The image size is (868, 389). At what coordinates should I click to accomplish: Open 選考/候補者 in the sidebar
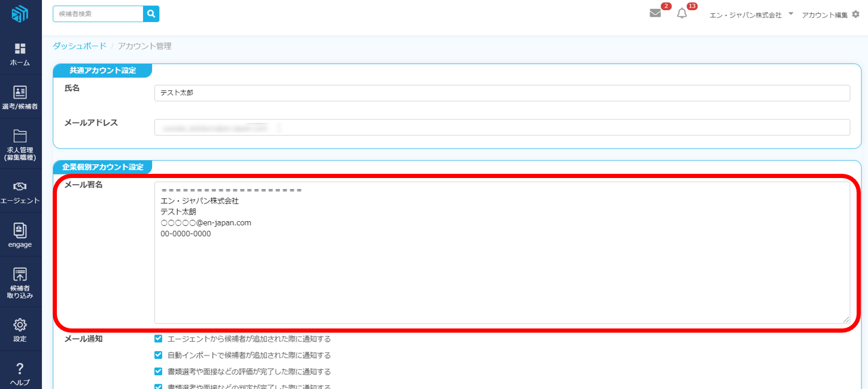[20, 92]
